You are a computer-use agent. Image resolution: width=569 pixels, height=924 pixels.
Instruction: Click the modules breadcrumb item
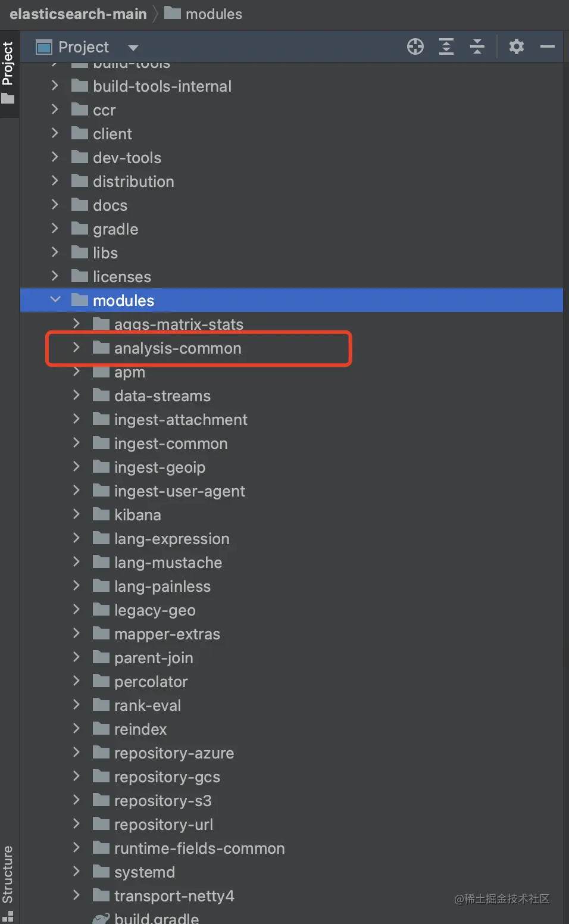coord(213,14)
